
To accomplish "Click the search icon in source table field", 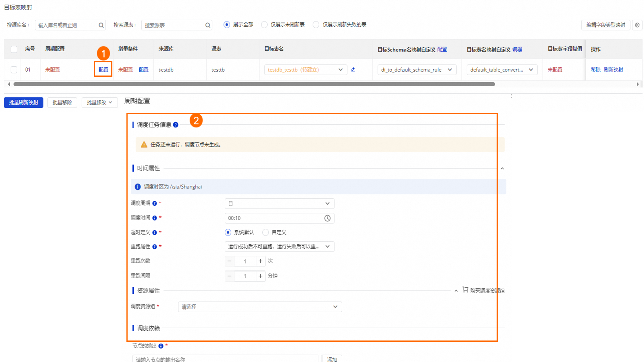I will [208, 25].
